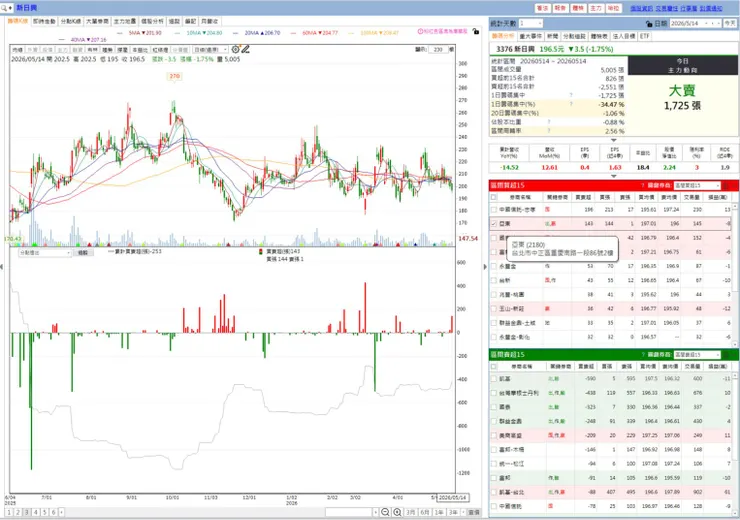Click the question mark in the green 區間賣超15 header
740x520 pixels.
click(643, 354)
